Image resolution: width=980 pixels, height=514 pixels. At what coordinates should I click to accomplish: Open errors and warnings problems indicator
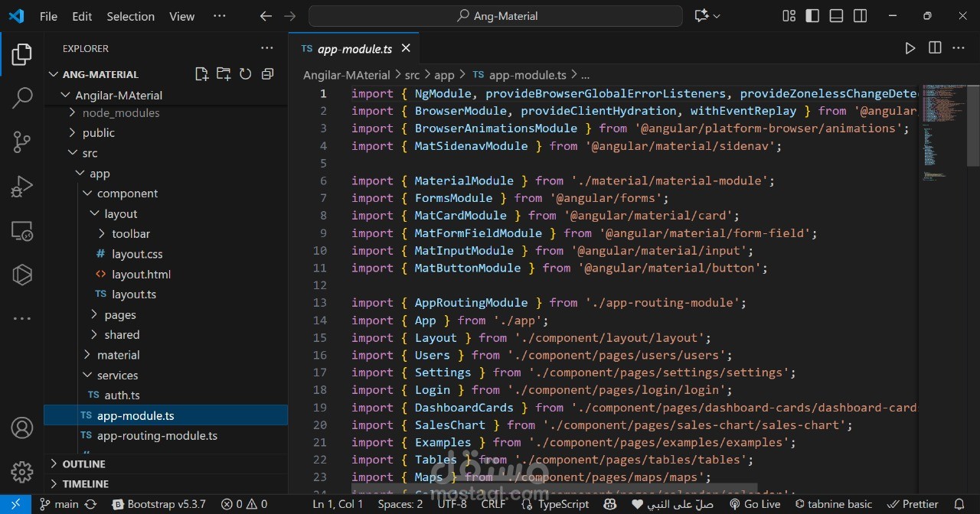[x=244, y=504]
